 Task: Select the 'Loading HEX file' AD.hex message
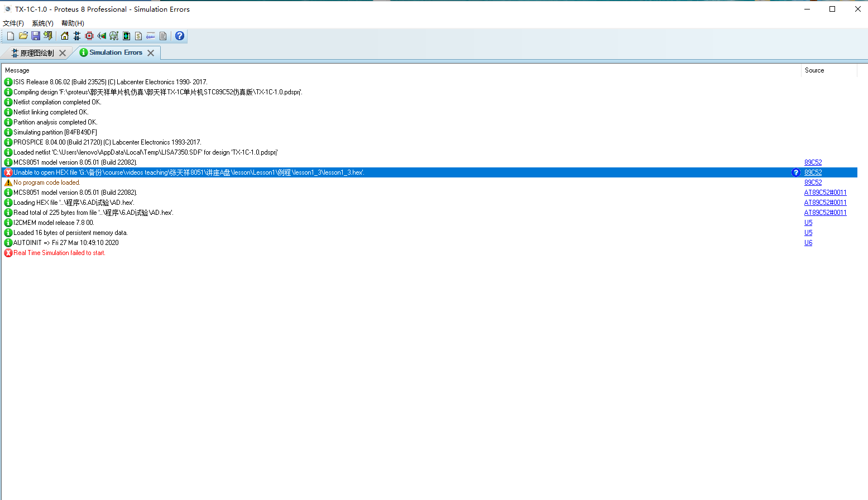click(74, 203)
